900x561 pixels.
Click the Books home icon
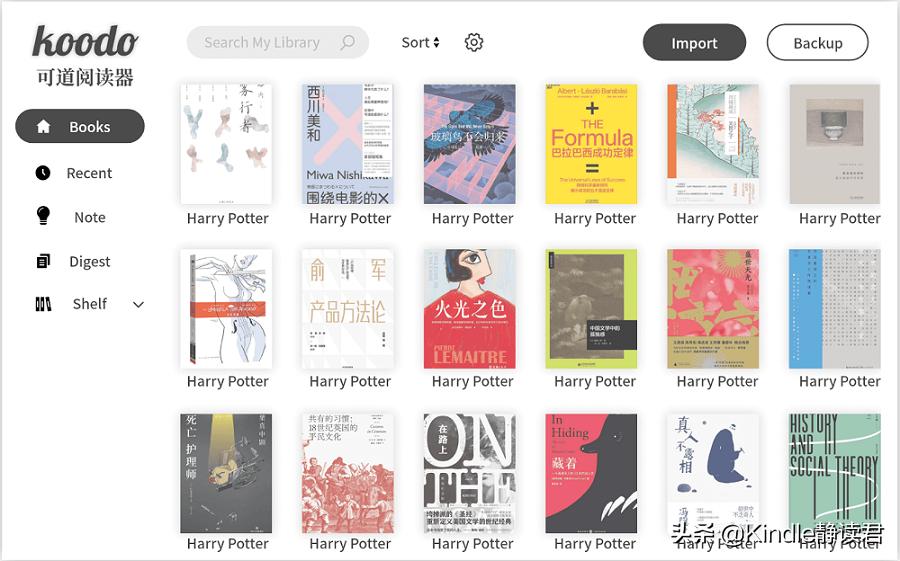click(44, 126)
